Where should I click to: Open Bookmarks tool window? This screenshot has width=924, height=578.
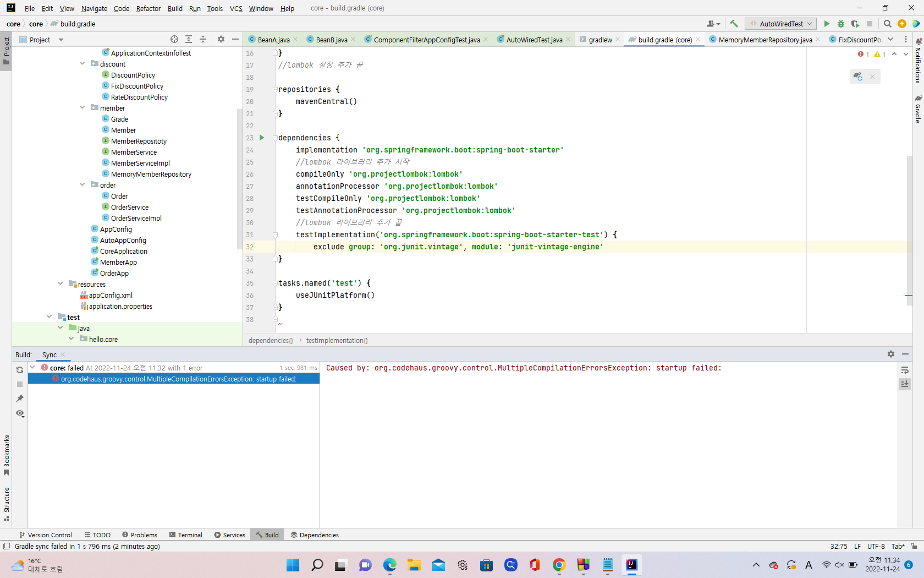(7, 456)
